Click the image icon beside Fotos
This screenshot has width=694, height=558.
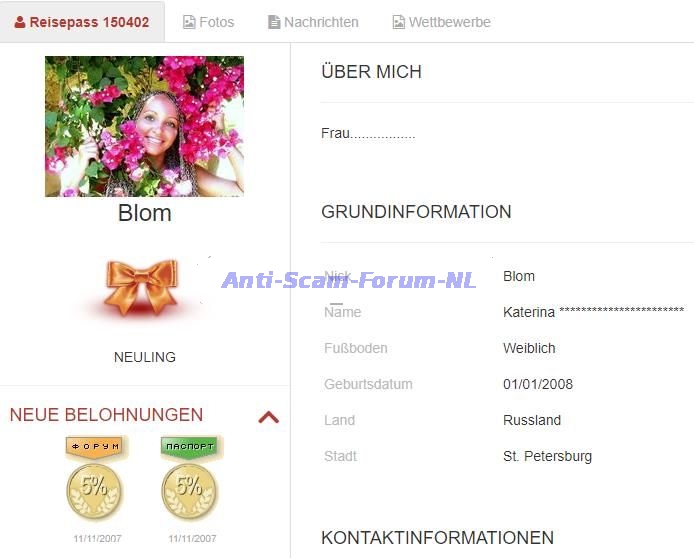(189, 22)
